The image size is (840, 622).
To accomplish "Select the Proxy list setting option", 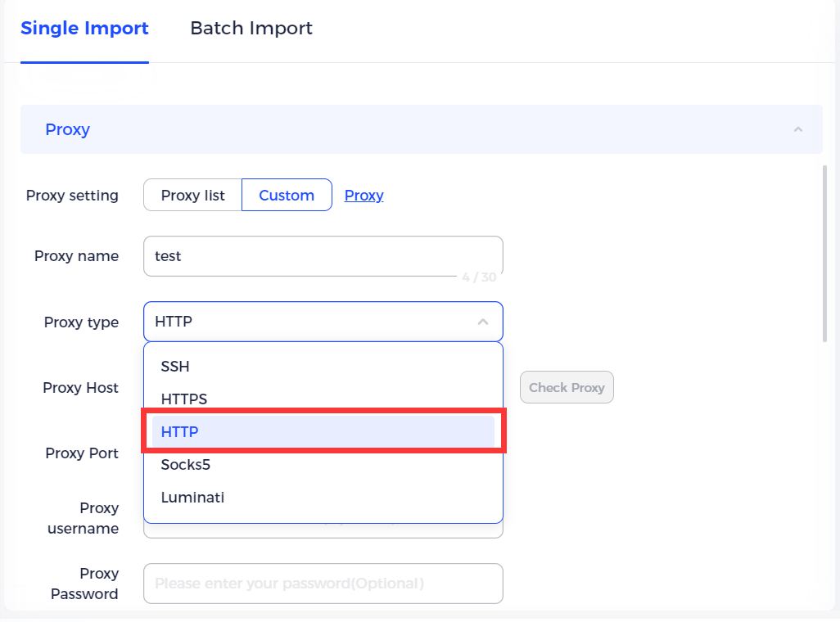I will click(193, 195).
